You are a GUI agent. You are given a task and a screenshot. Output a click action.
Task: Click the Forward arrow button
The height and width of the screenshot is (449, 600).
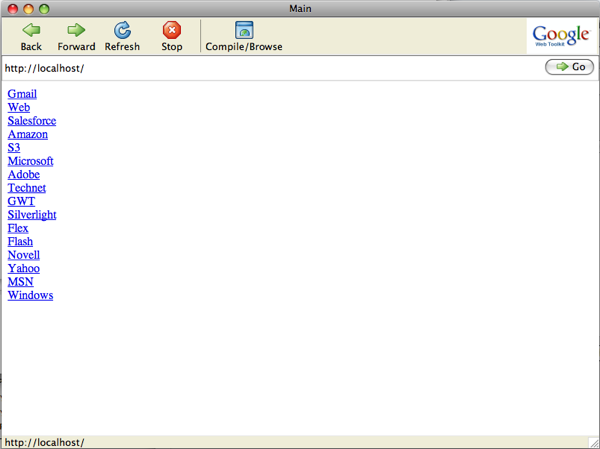[x=76, y=36]
